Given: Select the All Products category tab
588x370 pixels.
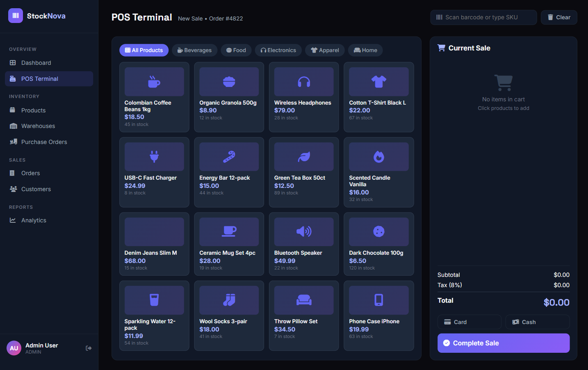Looking at the screenshot, I should (x=144, y=50).
